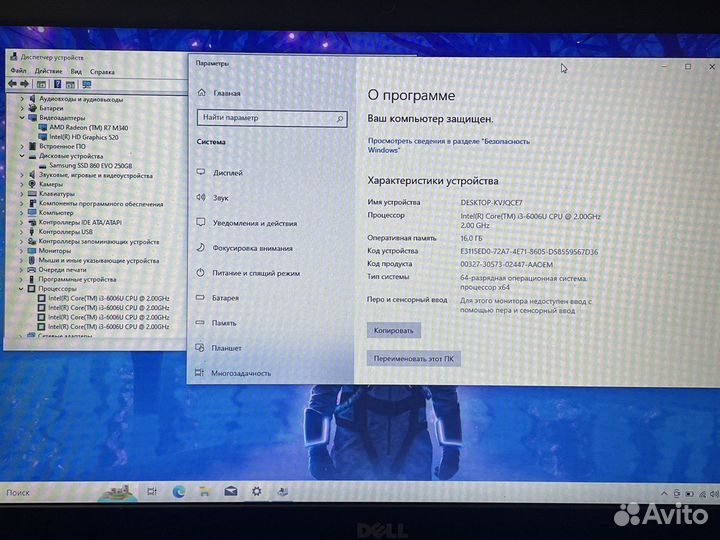Expand Контроллеры USB node
This screenshot has height=540, width=720.
click(22, 232)
